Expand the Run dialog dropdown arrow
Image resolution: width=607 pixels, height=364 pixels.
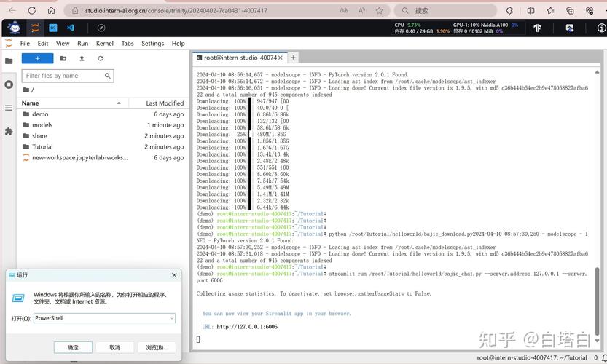(x=171, y=318)
